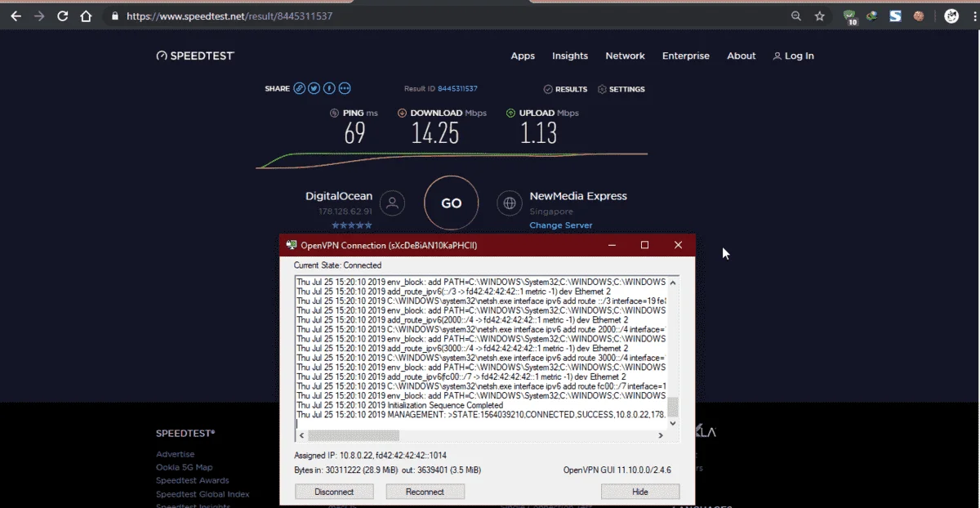
Task: Start a new test with GO
Action: point(452,203)
